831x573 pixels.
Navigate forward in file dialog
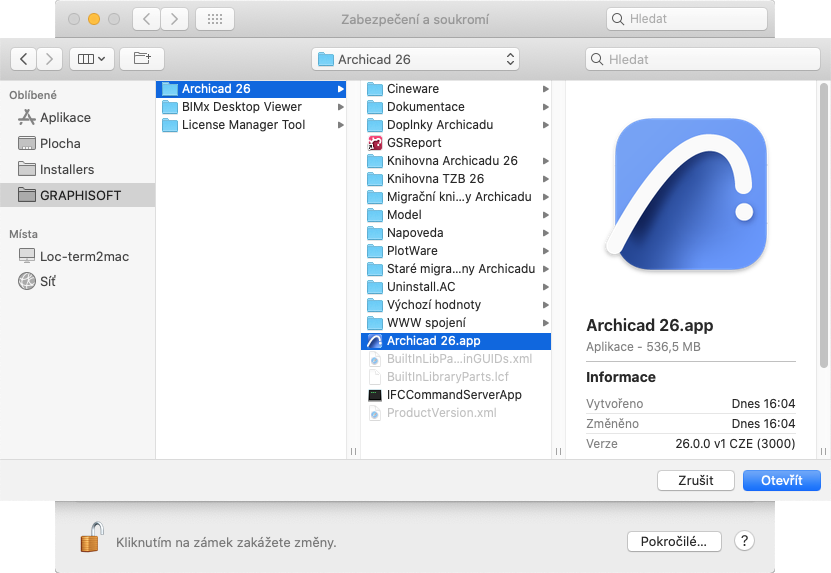(x=49, y=59)
